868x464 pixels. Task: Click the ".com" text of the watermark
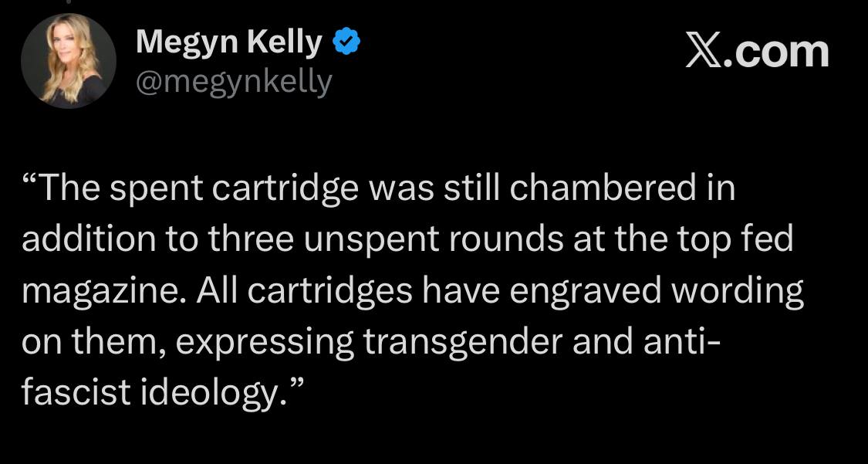[775, 52]
